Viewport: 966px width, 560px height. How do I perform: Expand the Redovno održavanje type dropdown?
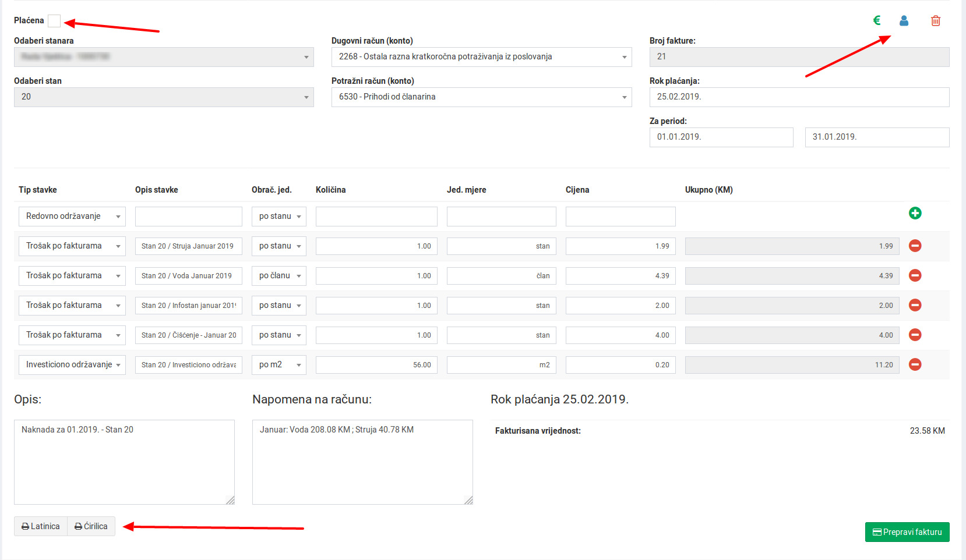tap(72, 217)
